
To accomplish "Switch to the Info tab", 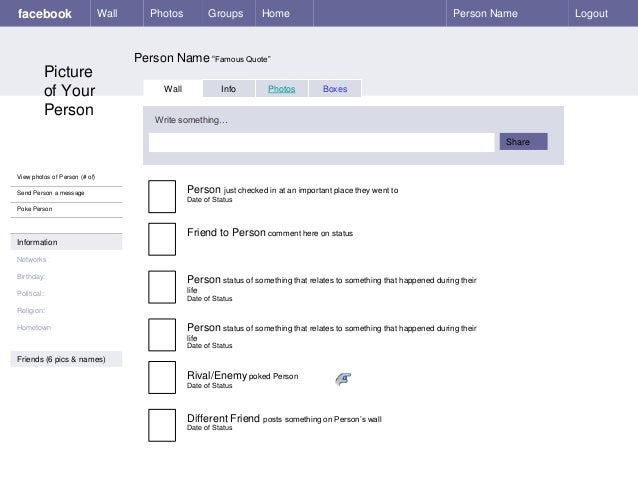I will pyautogui.click(x=229, y=89).
